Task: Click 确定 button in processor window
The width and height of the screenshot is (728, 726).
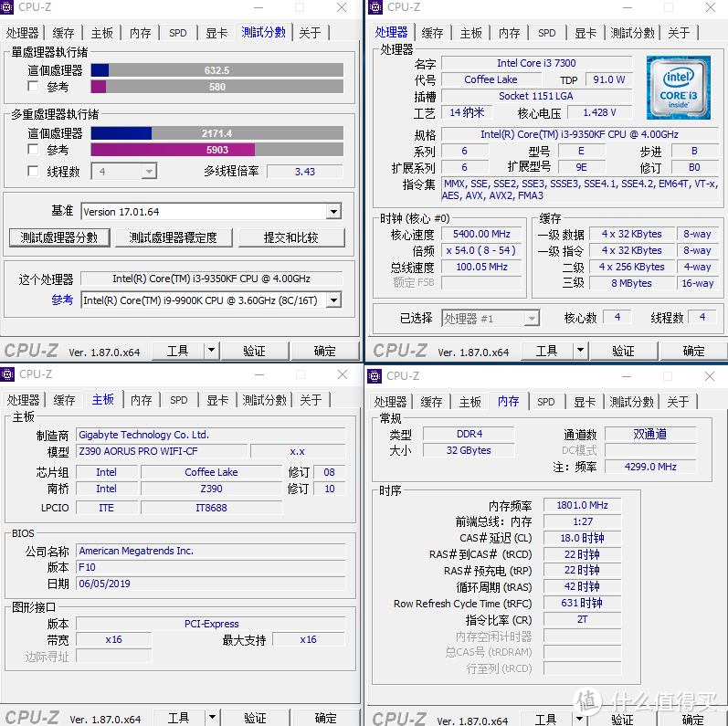Action: pos(693,351)
